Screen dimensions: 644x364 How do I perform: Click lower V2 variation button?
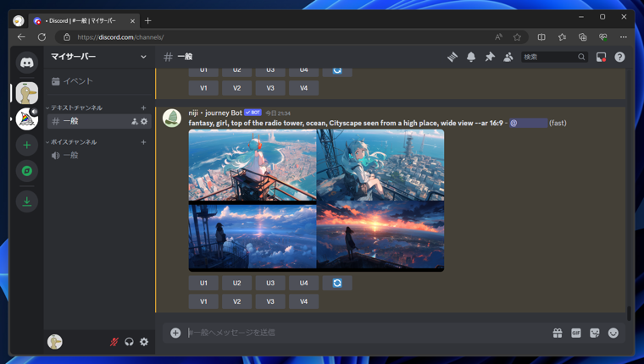coord(237,301)
